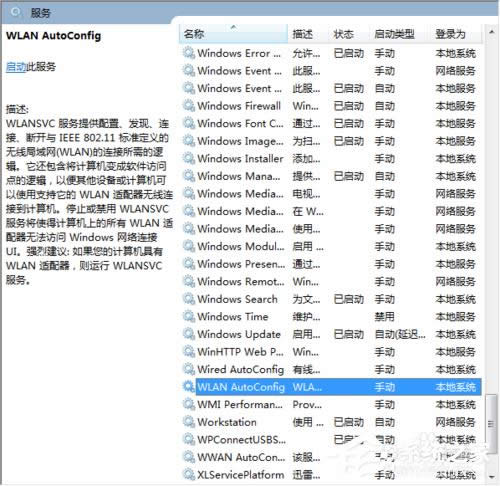500x486 pixels.
Task: Click 已启动 status of Windows Search
Action: pos(349,299)
